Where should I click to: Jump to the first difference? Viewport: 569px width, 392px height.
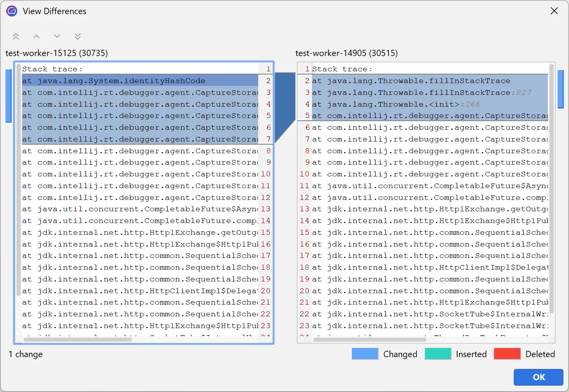click(16, 36)
